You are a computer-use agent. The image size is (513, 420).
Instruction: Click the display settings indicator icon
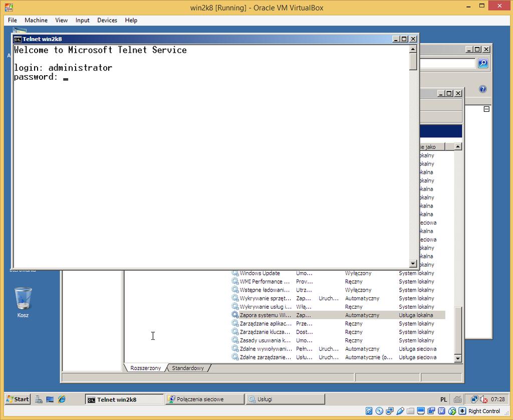point(421,411)
